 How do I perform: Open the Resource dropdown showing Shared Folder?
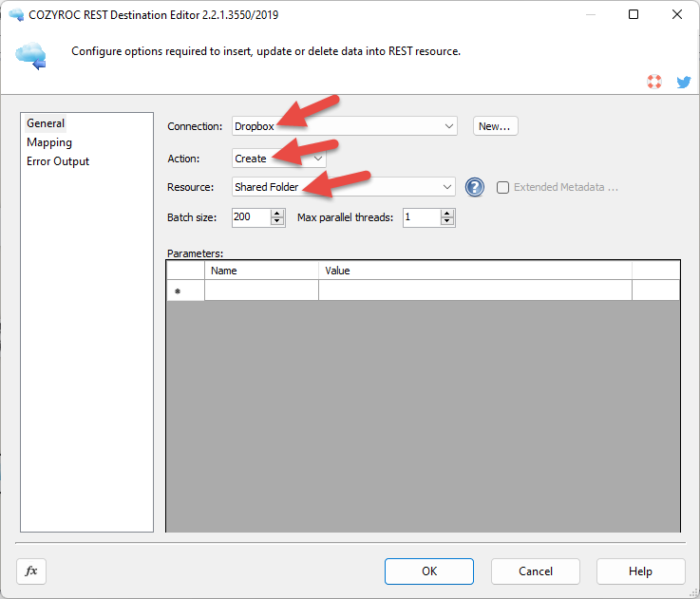pos(343,187)
